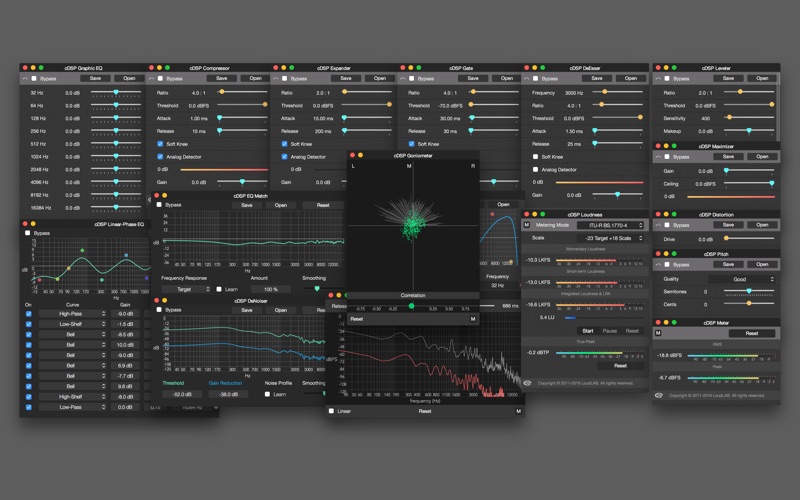Uncheck Soft Knee in the Gate window
Image resolution: width=800 pixels, height=500 pixels.
click(x=412, y=144)
